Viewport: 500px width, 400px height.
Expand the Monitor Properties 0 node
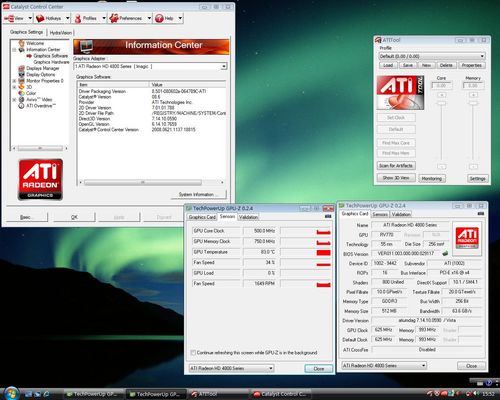(14, 81)
